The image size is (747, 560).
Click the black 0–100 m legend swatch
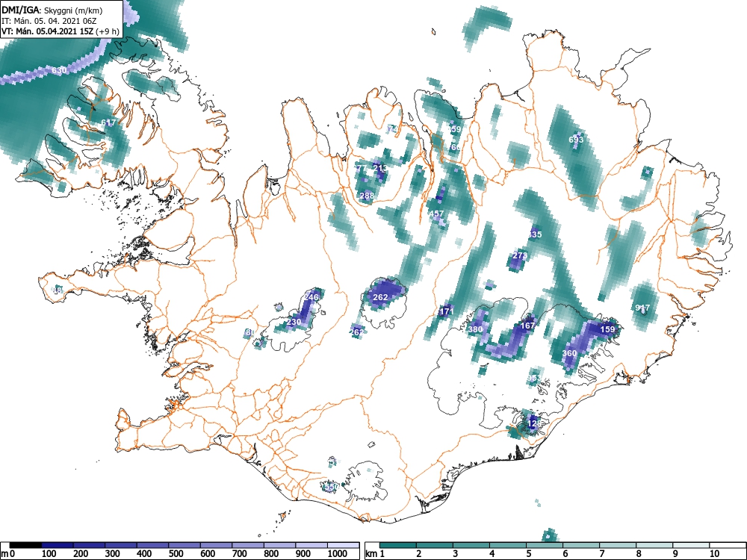[x=25, y=545]
